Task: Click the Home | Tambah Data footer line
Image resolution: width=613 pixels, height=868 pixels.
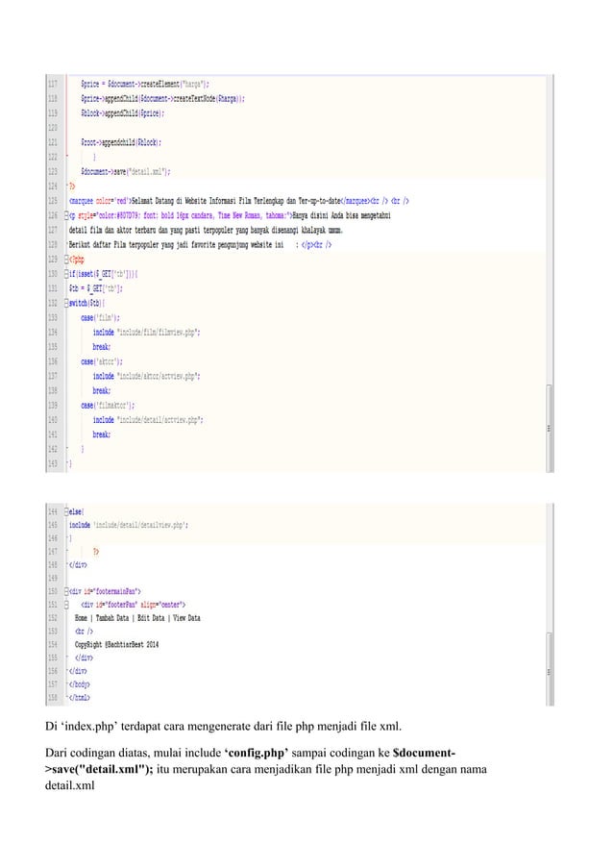Action: [x=137, y=618]
